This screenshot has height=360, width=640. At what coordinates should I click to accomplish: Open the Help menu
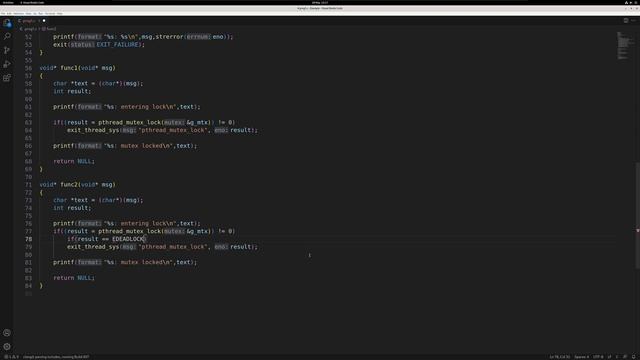60,13
